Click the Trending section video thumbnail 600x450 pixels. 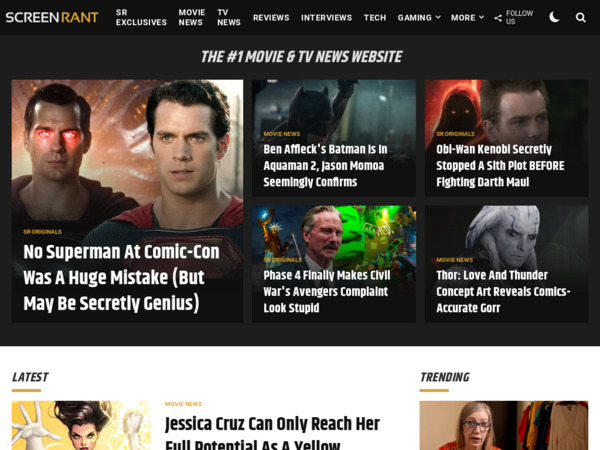click(503, 426)
